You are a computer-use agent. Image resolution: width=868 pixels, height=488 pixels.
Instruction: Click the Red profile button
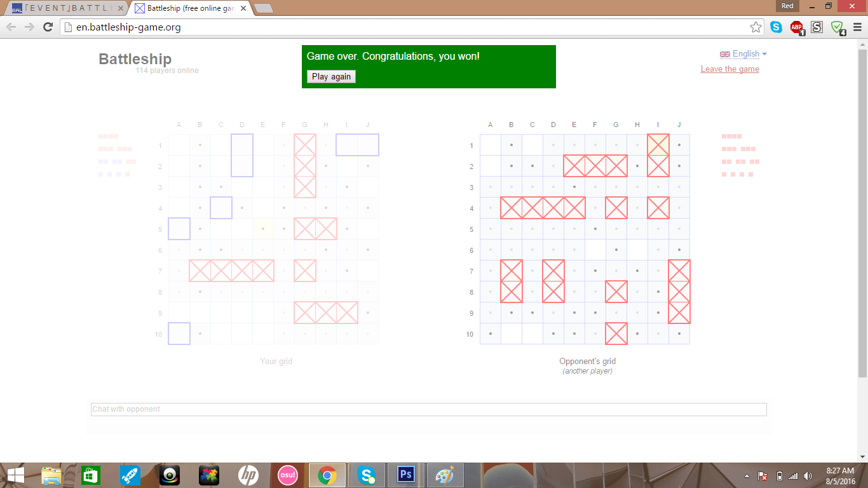(x=787, y=6)
